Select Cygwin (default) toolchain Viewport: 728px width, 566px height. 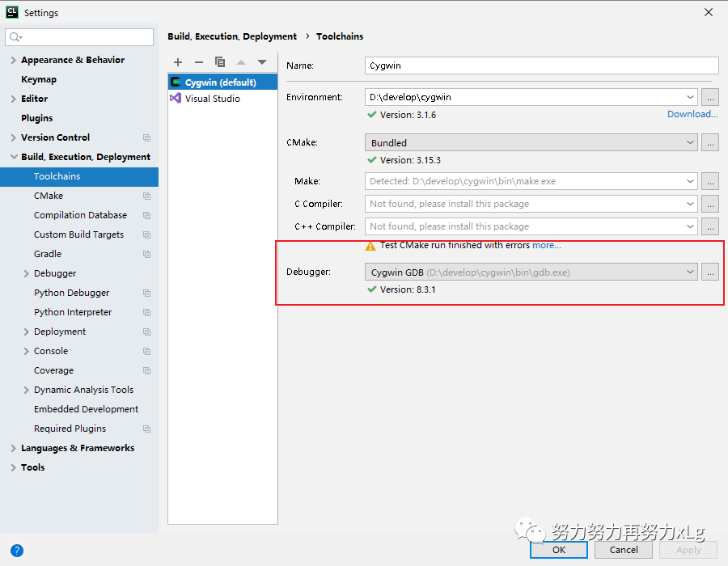point(223,82)
